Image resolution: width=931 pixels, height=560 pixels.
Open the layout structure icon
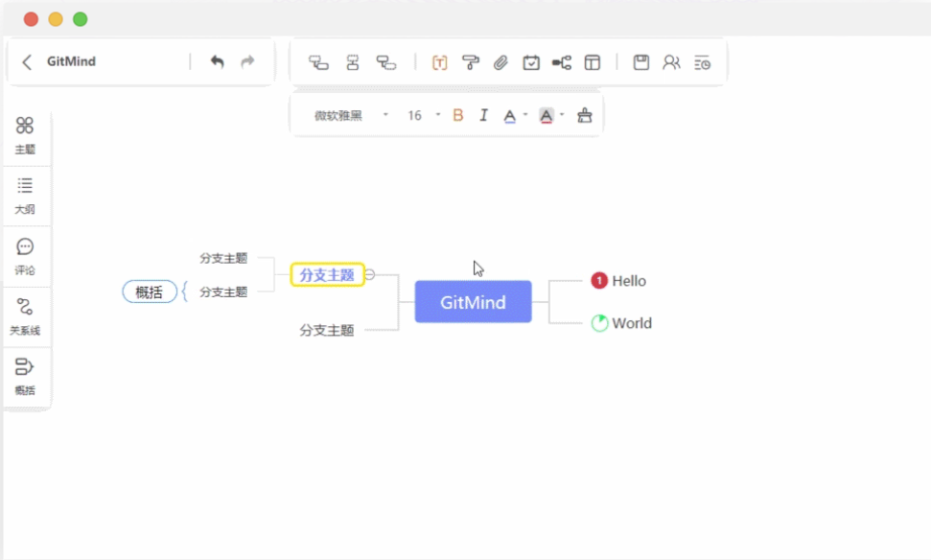562,62
